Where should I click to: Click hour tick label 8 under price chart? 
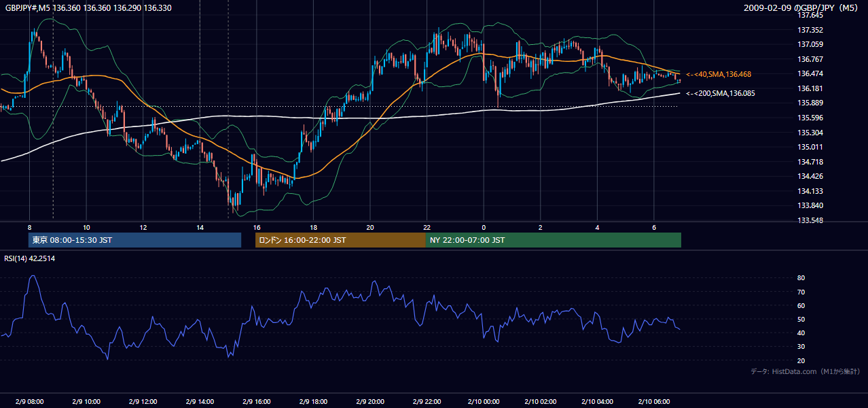click(29, 226)
